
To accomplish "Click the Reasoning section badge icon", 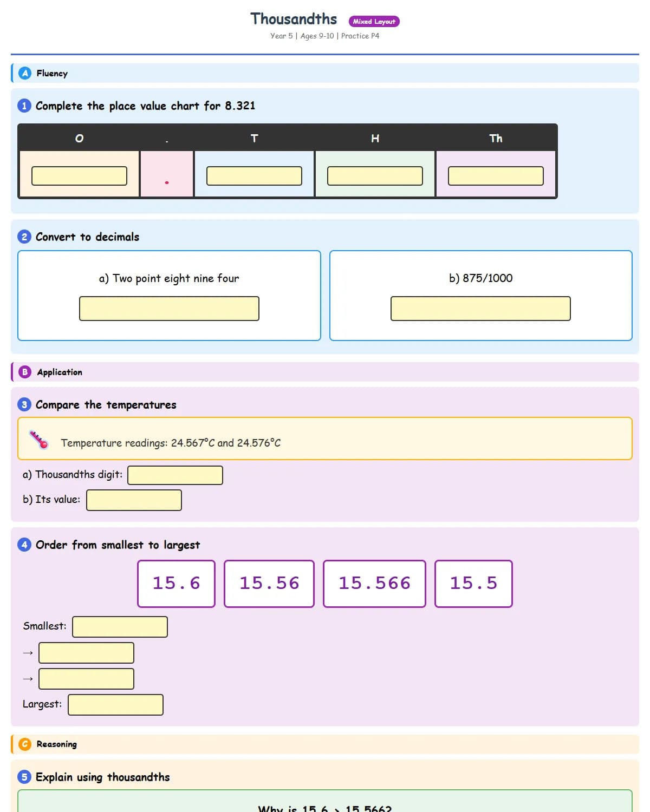I will pyautogui.click(x=24, y=744).
